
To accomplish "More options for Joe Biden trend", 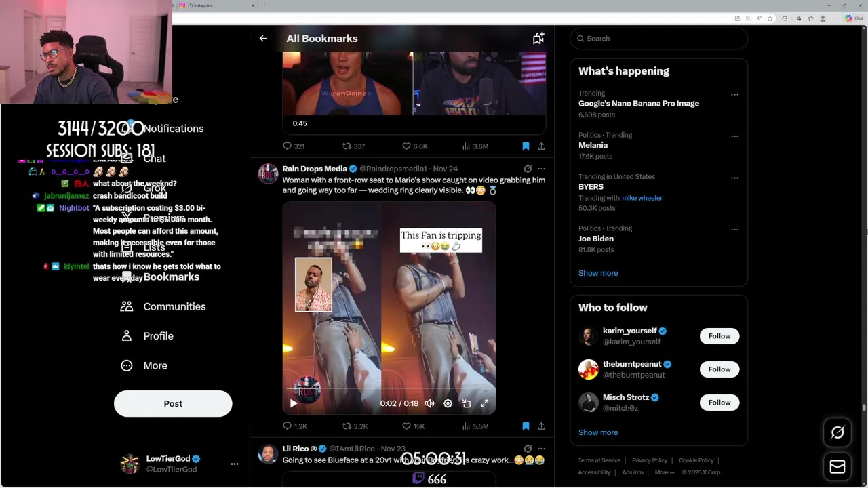I will tap(734, 230).
